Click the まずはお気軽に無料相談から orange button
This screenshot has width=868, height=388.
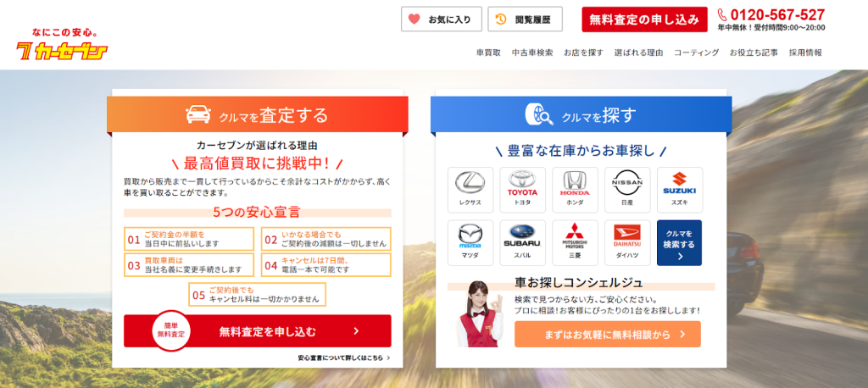pyautogui.click(x=607, y=335)
